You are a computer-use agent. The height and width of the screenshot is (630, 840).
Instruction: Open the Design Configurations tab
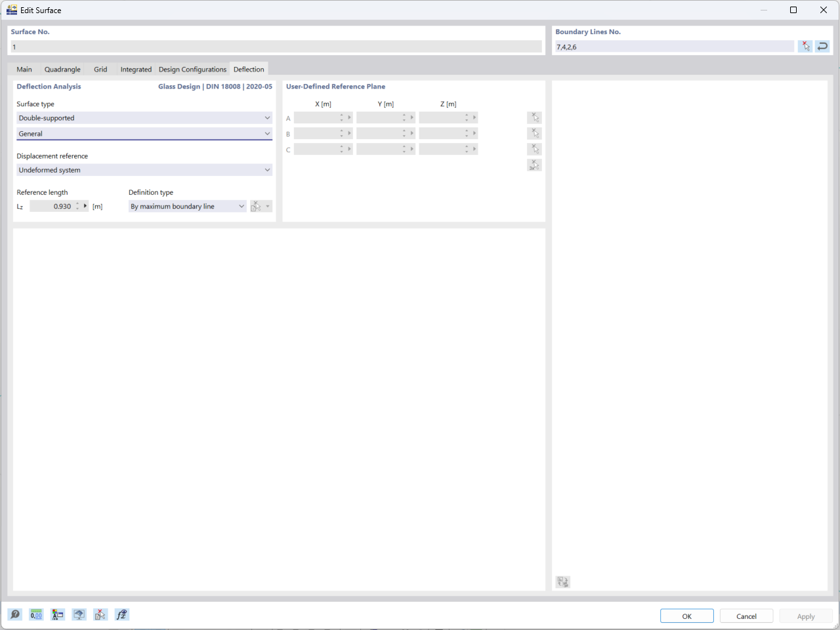coord(192,69)
